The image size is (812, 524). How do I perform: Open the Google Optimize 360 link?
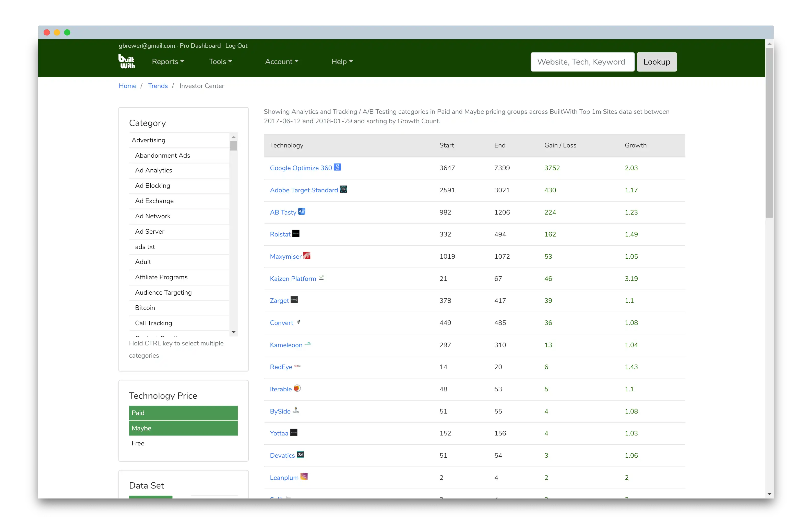[x=301, y=168]
